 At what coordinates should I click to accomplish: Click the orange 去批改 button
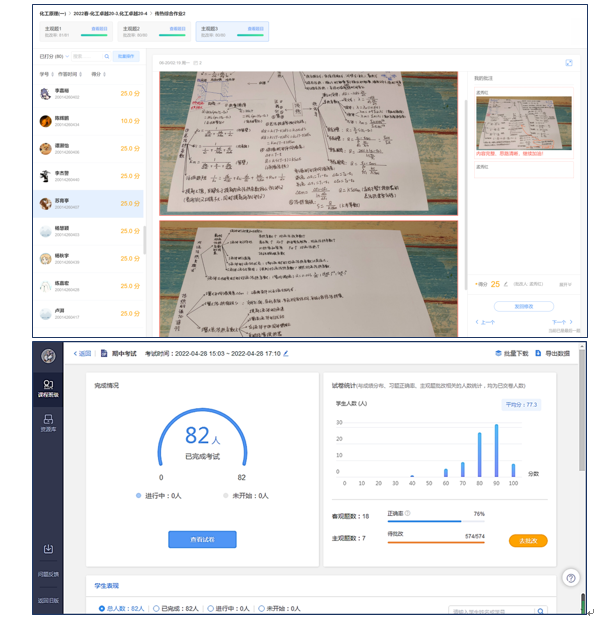527,541
